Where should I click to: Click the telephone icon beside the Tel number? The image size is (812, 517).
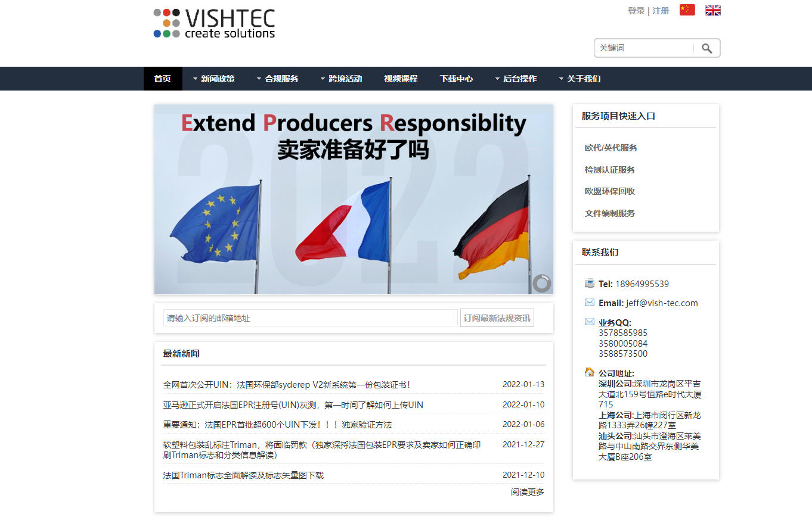point(589,283)
